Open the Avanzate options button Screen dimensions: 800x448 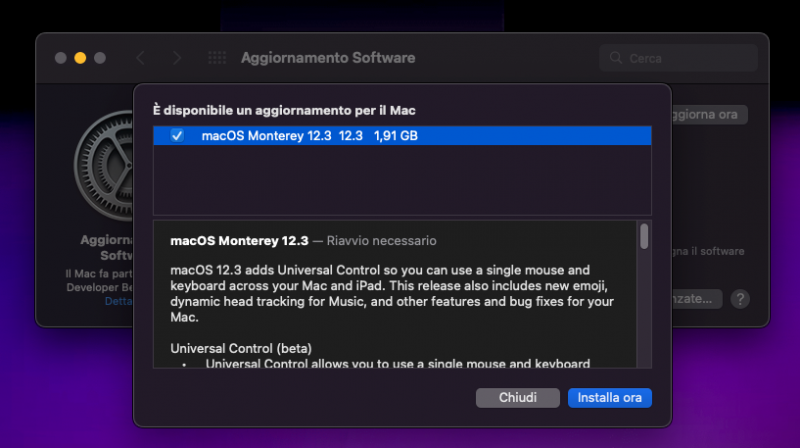[x=698, y=298]
